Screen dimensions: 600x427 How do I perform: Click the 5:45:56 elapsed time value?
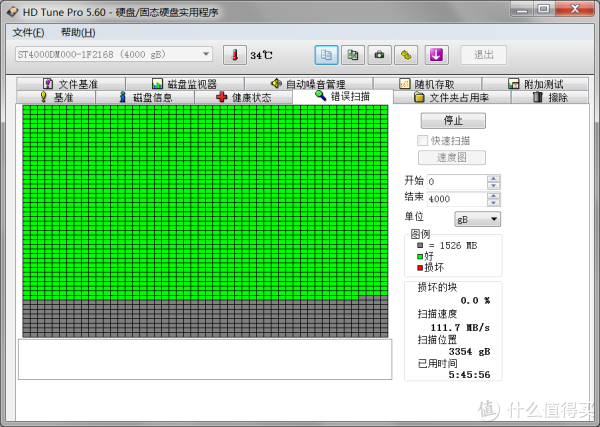[469, 375]
